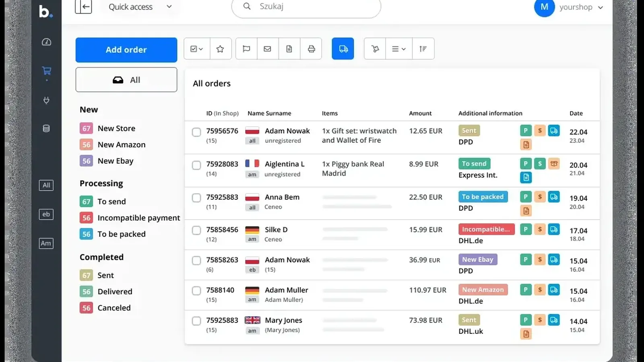
Task: Click the orange package icon in Aiglentina L row
Action: click(x=554, y=163)
